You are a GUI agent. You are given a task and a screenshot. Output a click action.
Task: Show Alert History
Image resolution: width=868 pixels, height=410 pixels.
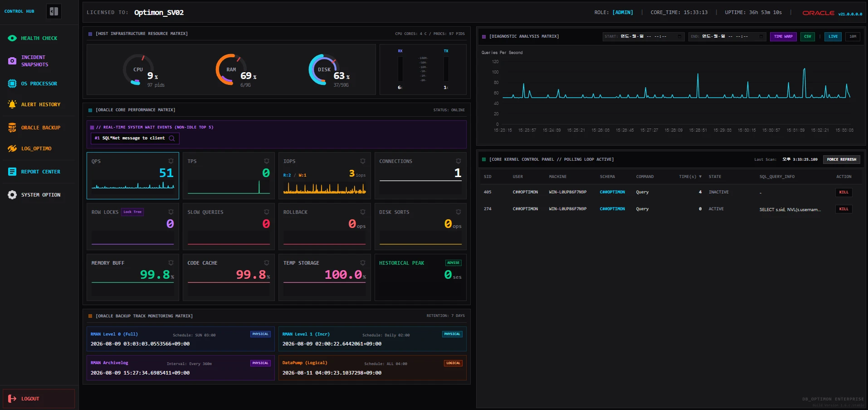(x=39, y=104)
